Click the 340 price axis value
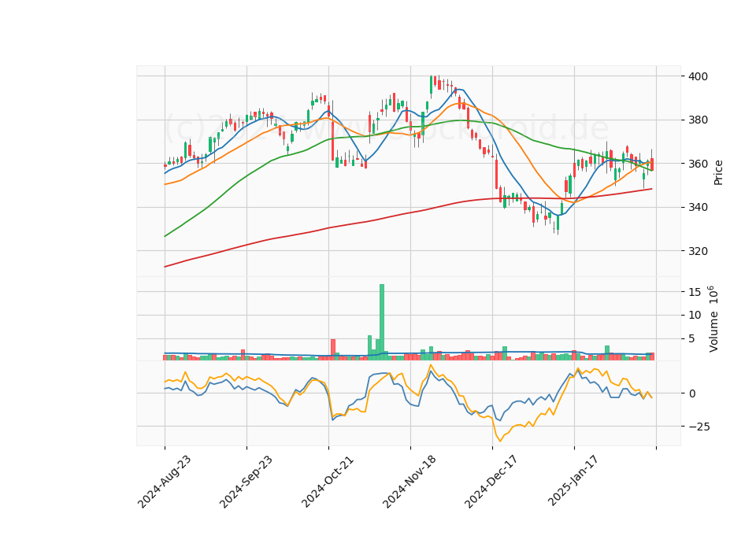Screen dimensions: 756x543 699,207
